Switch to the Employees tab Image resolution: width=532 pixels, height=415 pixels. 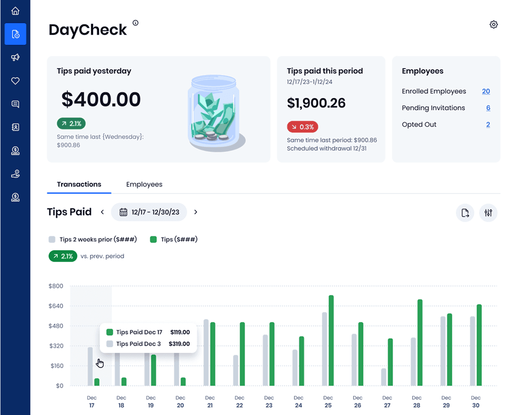point(144,184)
